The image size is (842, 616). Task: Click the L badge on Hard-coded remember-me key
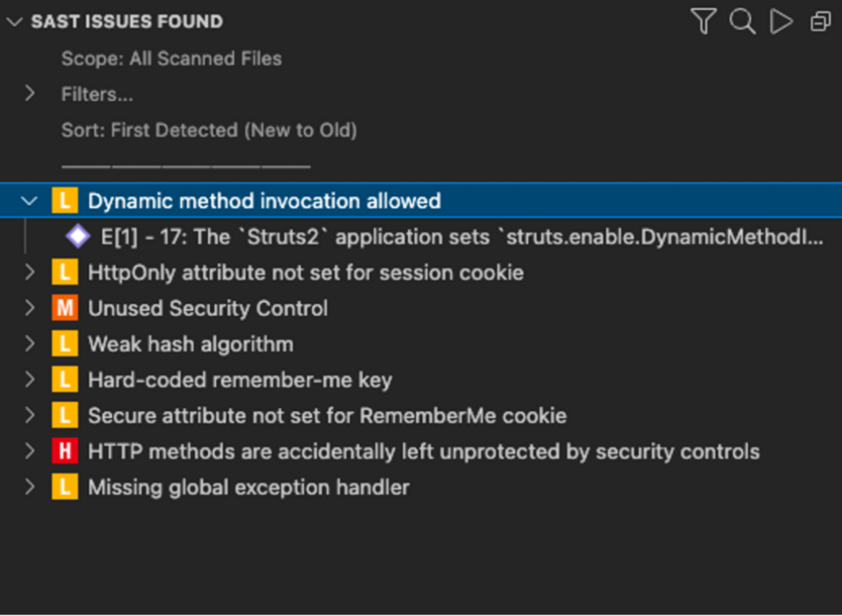point(65,379)
